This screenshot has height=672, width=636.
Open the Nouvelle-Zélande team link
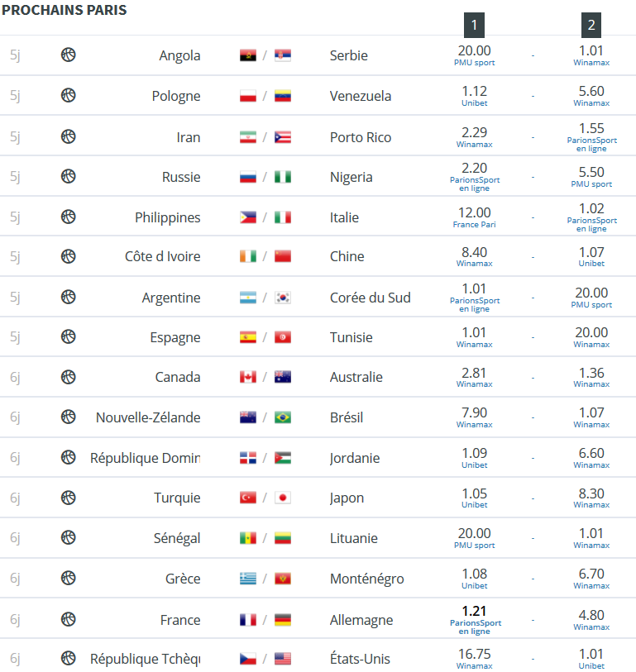148,417
